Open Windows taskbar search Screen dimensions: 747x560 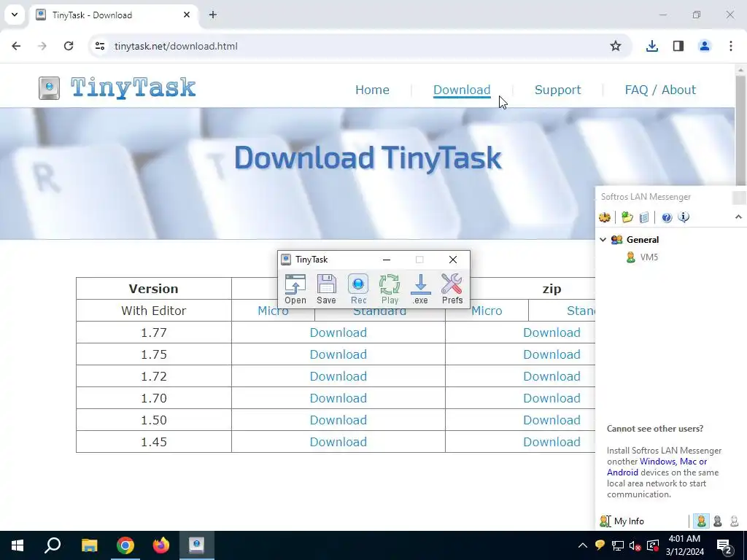53,545
